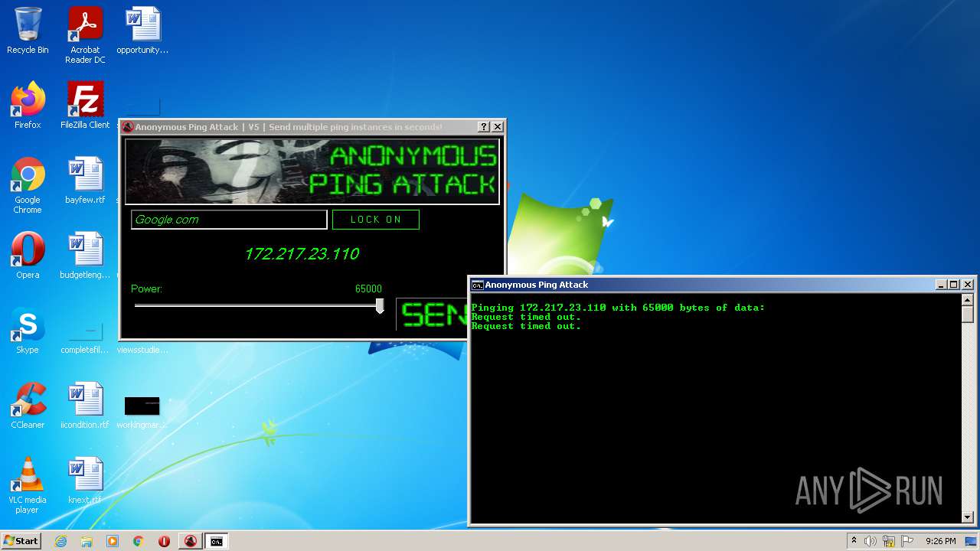Click the 172.217.23.110 resolved IP text
This screenshot has height=551, width=980.
coord(302,254)
